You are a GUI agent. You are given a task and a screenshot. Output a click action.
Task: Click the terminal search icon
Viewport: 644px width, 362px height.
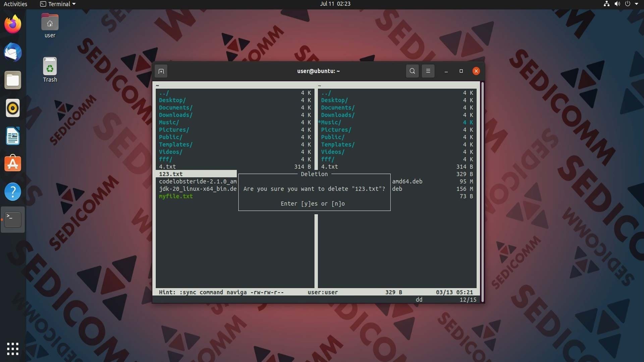point(412,71)
